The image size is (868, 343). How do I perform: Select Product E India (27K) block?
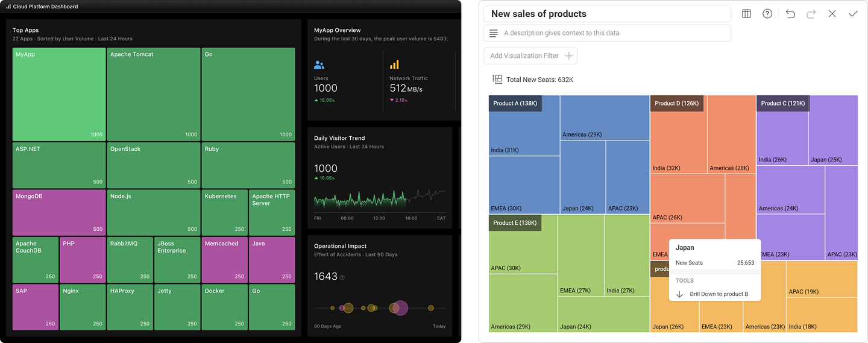point(627,255)
